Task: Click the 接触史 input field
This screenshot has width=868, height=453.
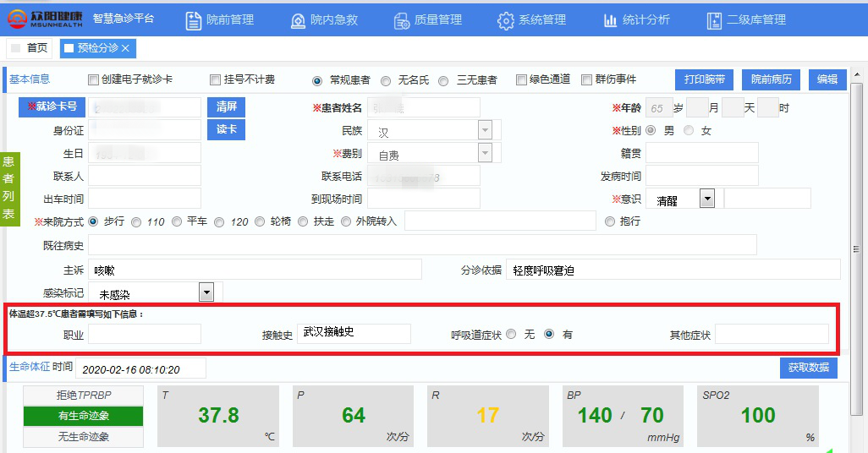Action: tap(354, 334)
